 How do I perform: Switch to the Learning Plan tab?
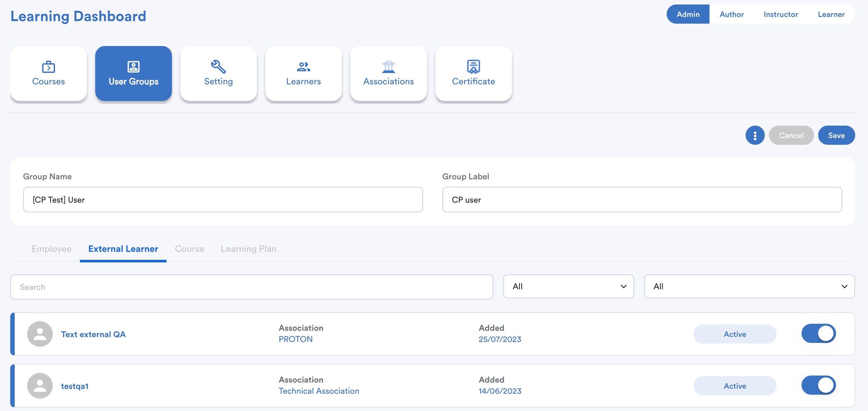(248, 249)
